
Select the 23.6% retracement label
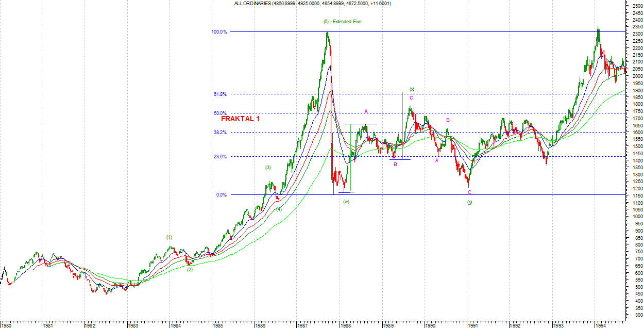tap(221, 156)
